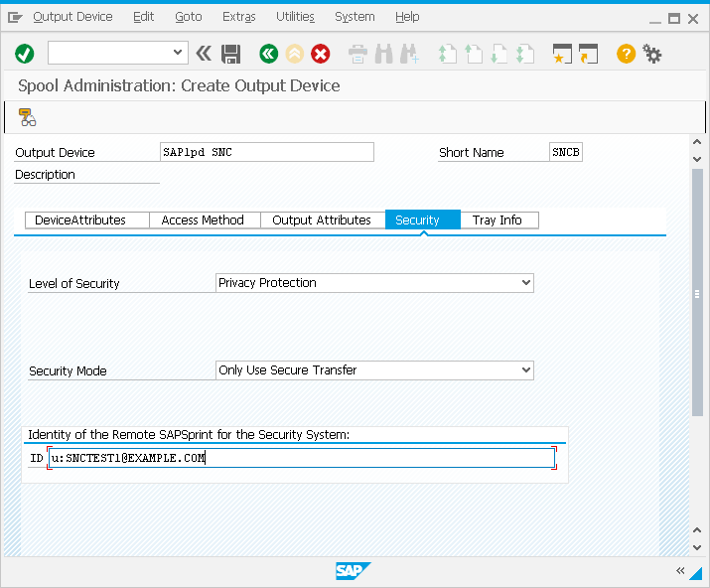Click the Find Next binoculars icon
Viewport: 710px width, 588px height.
coord(410,54)
